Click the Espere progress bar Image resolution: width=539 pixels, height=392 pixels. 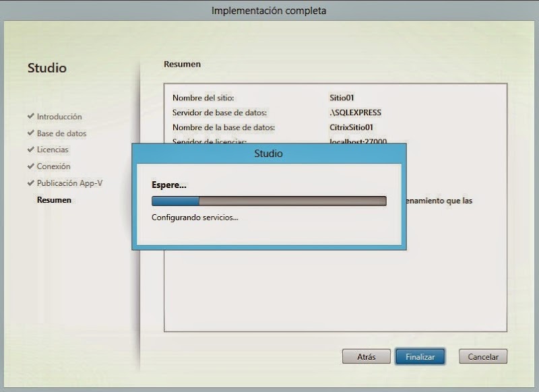click(x=269, y=201)
